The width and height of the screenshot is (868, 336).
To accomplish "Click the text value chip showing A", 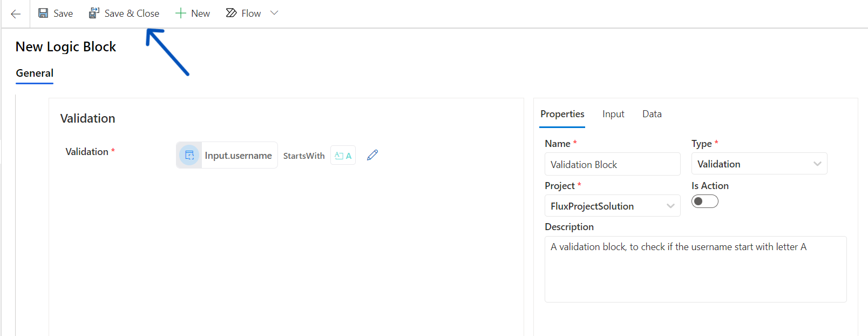I will pyautogui.click(x=343, y=156).
